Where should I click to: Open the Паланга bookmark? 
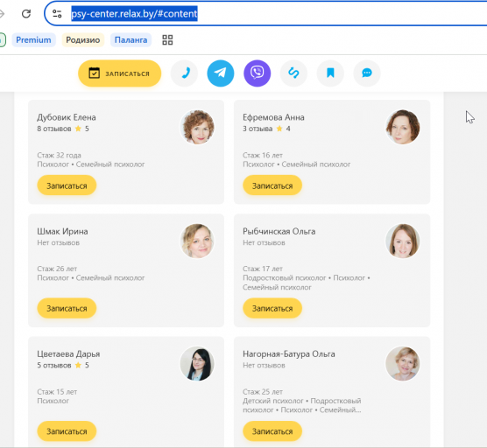point(131,40)
